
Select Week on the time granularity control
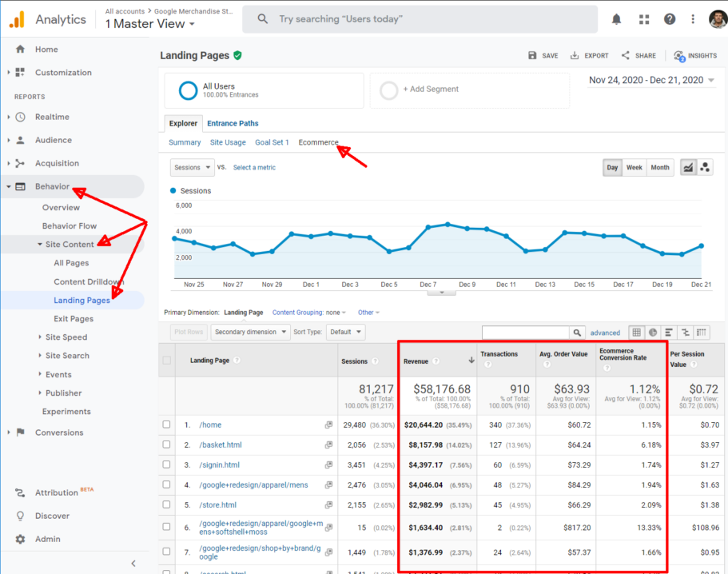click(634, 167)
